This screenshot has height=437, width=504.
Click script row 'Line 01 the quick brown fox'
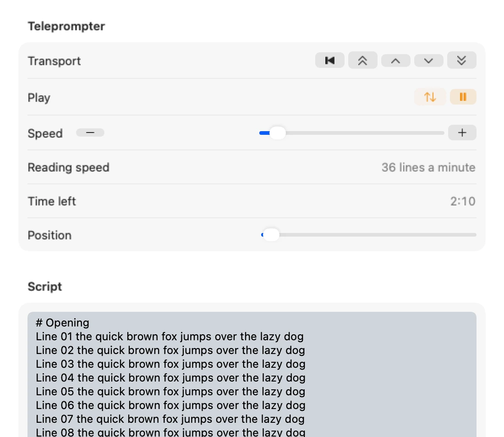170,337
